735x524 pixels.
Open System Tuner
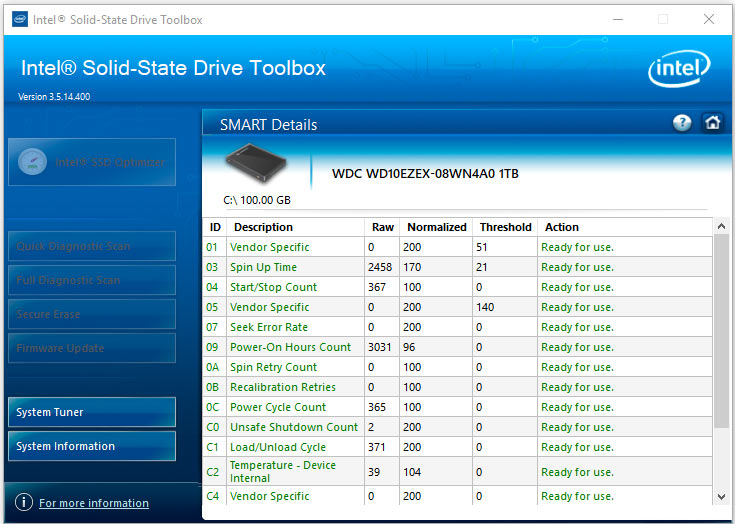point(92,412)
